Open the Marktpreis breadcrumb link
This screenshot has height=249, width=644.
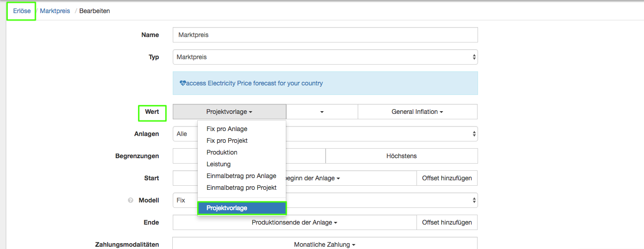point(55,11)
